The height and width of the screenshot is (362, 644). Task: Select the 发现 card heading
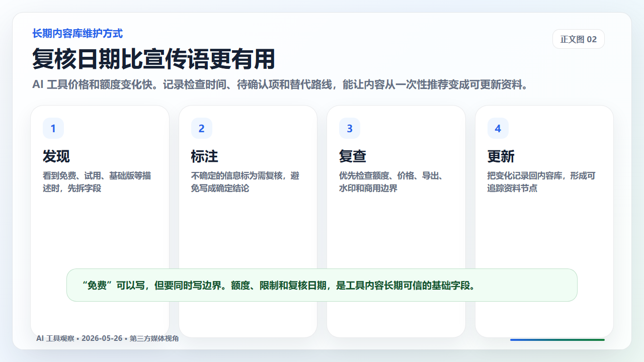[56, 156]
